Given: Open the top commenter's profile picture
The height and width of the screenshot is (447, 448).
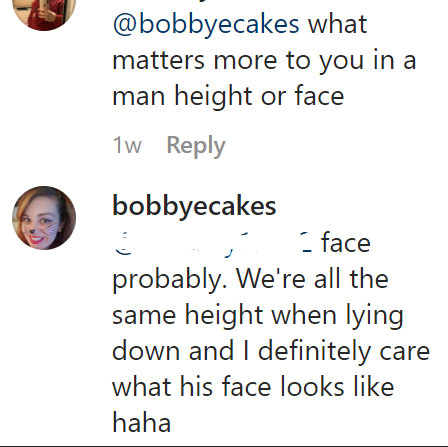Looking at the screenshot, I should point(44,12).
